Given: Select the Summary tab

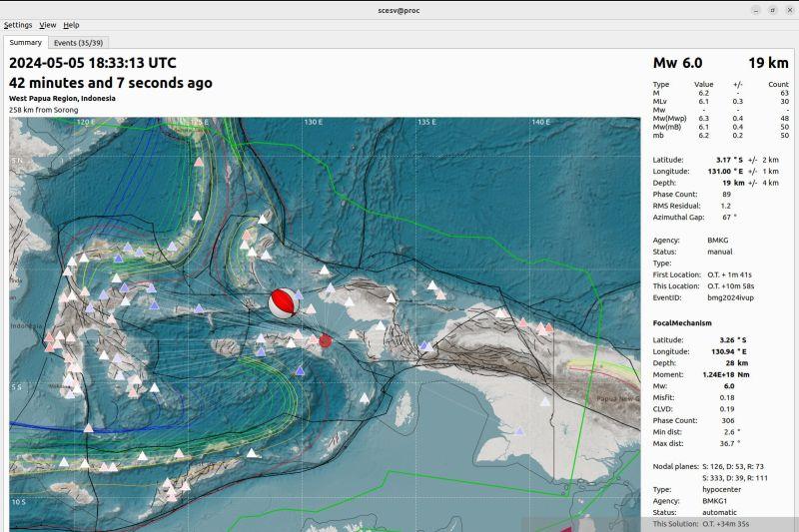Looking at the screenshot, I should pos(25,43).
